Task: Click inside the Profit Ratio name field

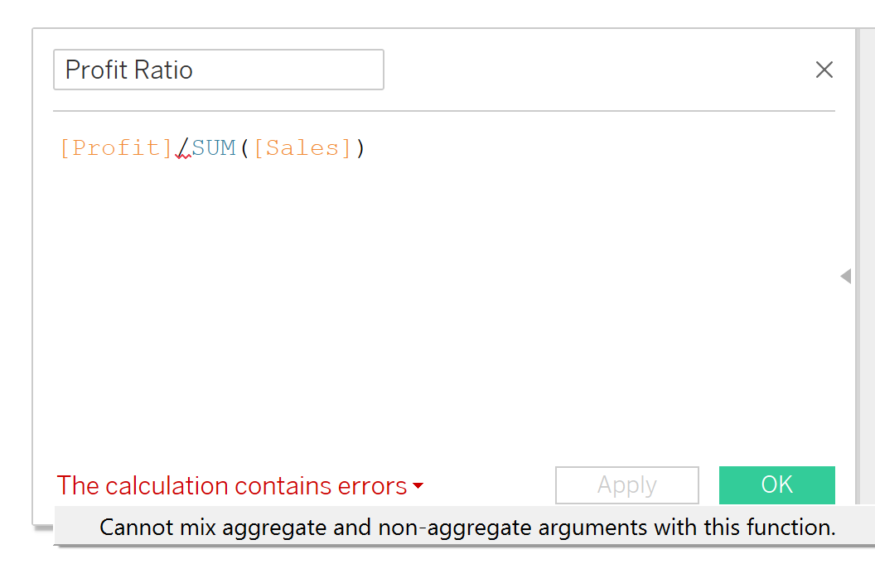Action: tap(218, 70)
